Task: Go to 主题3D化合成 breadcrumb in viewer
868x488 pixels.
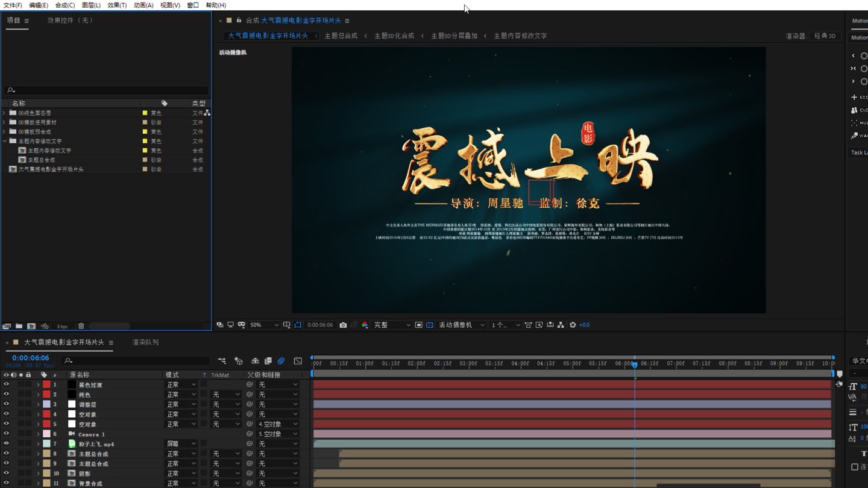Action: 394,36
